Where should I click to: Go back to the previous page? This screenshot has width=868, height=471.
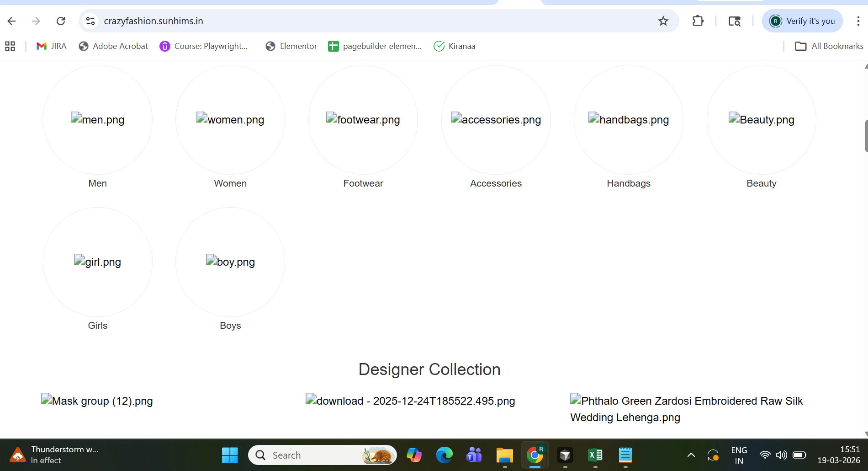12,21
